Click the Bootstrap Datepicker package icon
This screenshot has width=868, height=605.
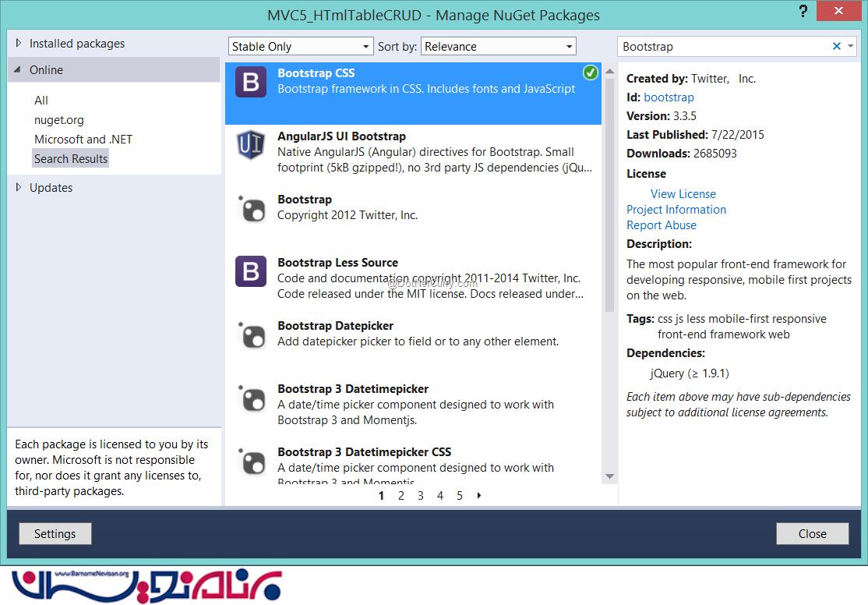point(251,334)
